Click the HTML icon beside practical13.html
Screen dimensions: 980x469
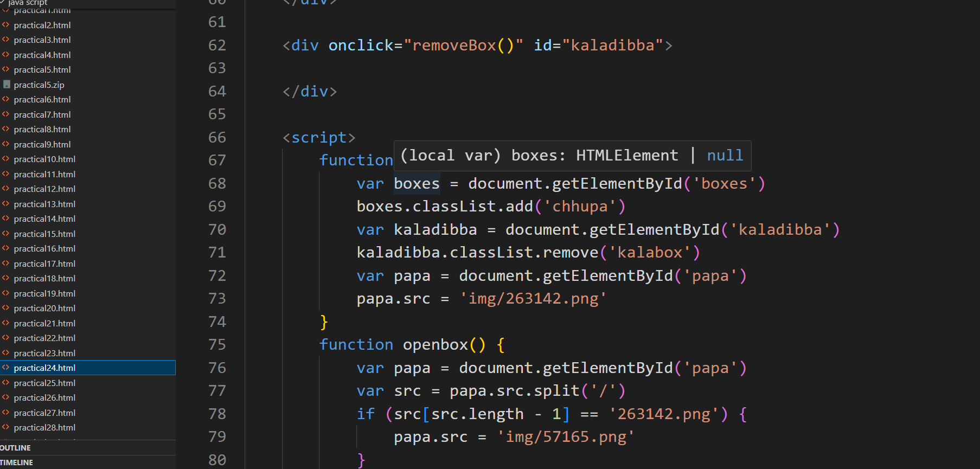pyautogui.click(x=6, y=204)
